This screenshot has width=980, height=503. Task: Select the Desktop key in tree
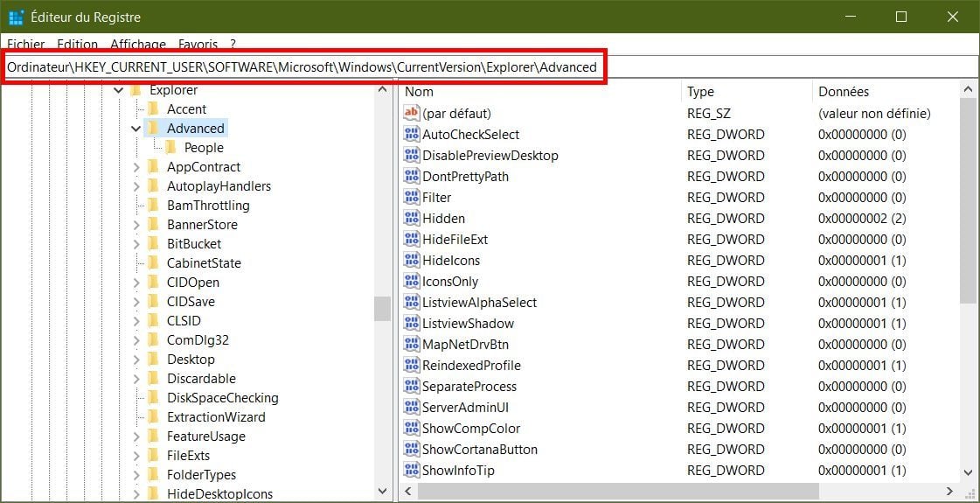(x=191, y=360)
